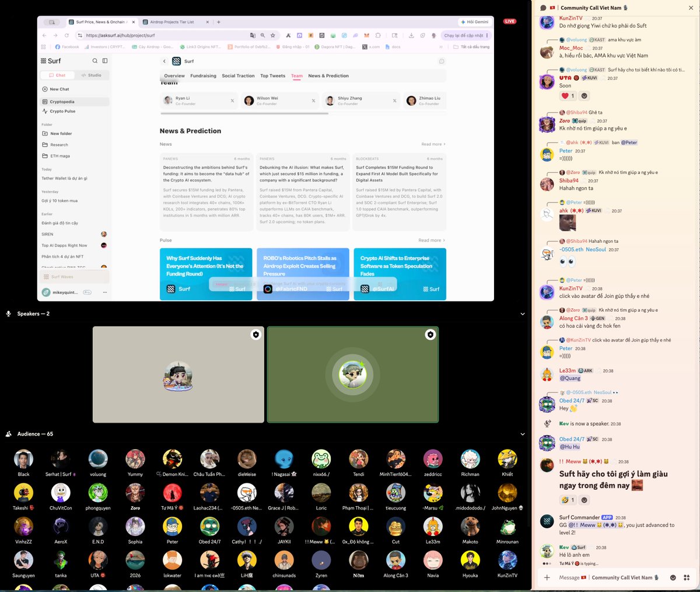Open the Research folder
Screen dimensions: 700x592
55,145
